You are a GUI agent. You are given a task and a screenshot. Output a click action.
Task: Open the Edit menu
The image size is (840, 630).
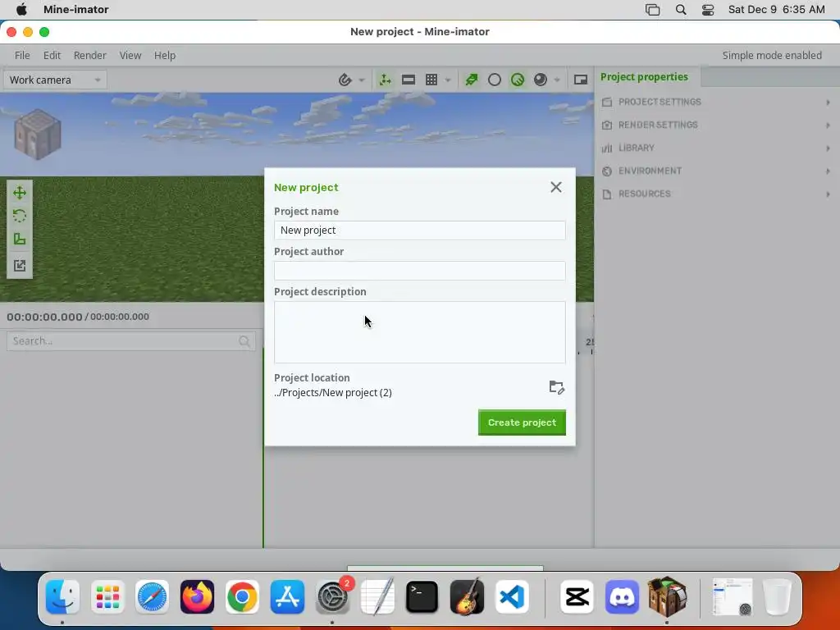(x=52, y=55)
